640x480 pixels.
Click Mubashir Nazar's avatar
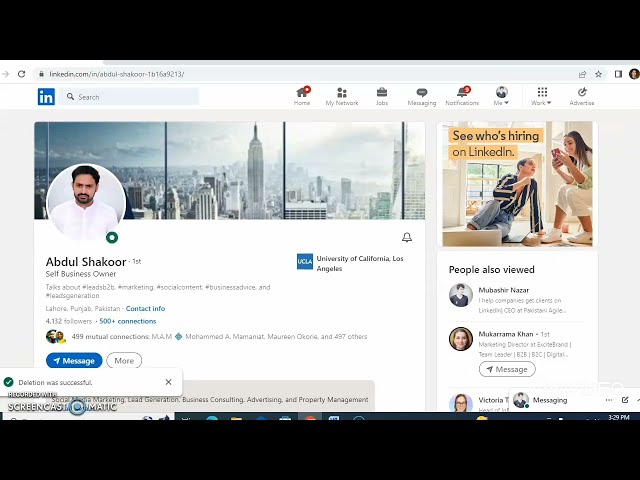coord(461,295)
